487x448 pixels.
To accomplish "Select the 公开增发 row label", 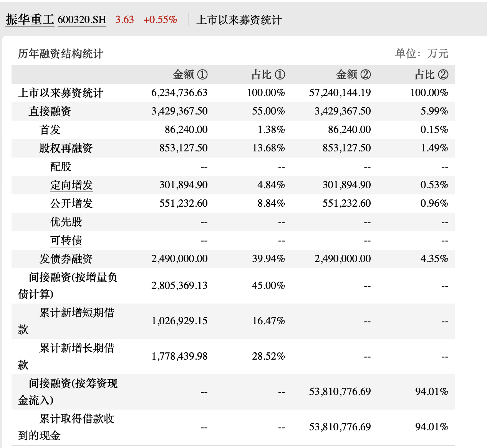I will tap(71, 204).
